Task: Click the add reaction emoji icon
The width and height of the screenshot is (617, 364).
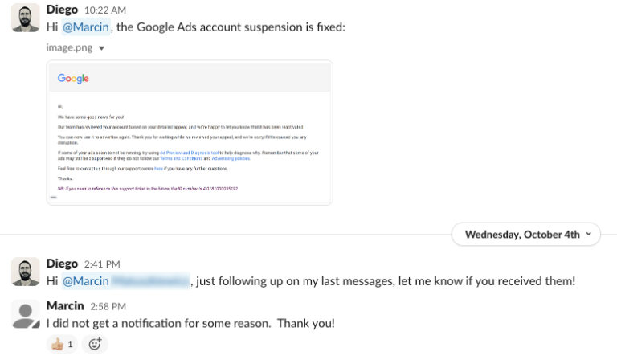Action: click(95, 344)
